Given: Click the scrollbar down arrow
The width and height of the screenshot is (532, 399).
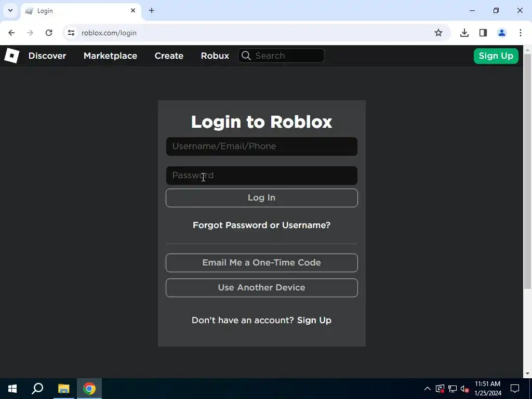Looking at the screenshot, I should 527,374.
